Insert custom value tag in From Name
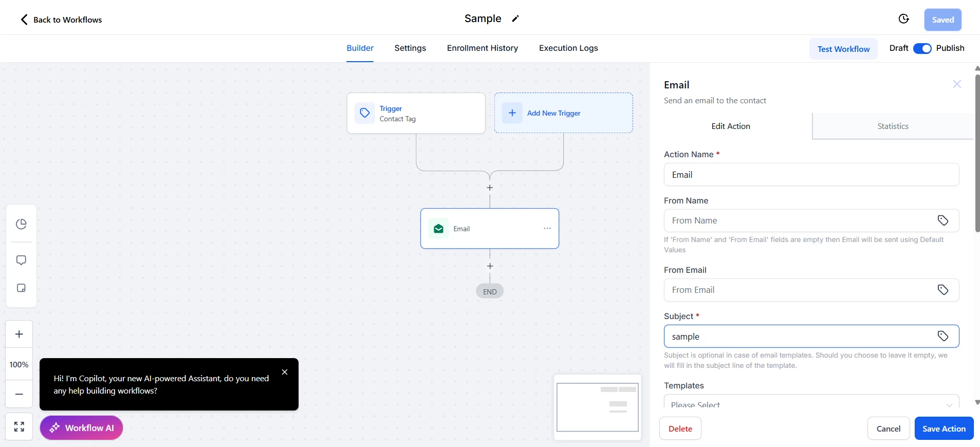Screen dimensions: 980x447 (942, 220)
